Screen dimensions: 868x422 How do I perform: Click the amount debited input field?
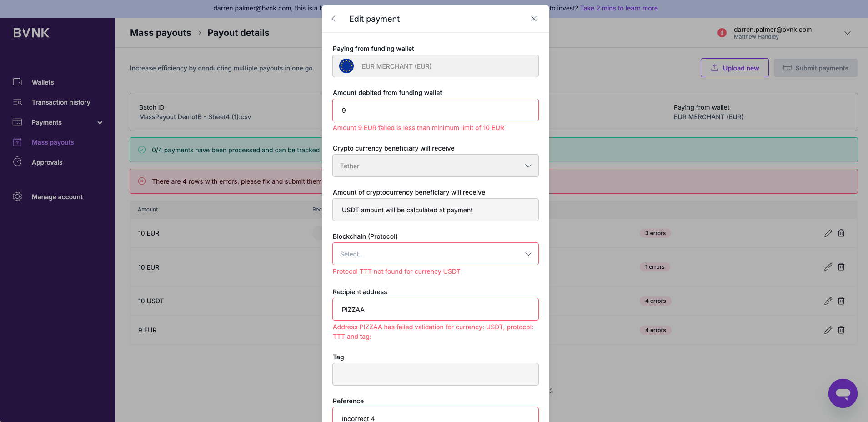tap(436, 110)
